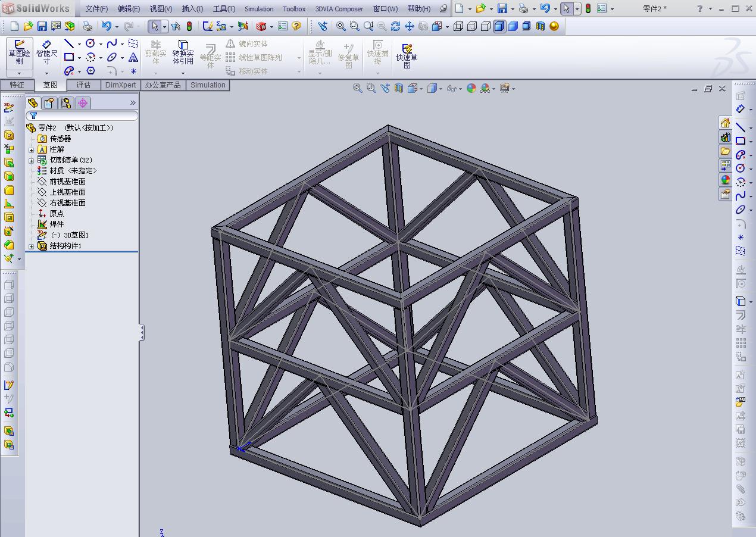Select the Spline sketch tool in ribbon
Viewport: 756px width, 537px height.
click(112, 43)
